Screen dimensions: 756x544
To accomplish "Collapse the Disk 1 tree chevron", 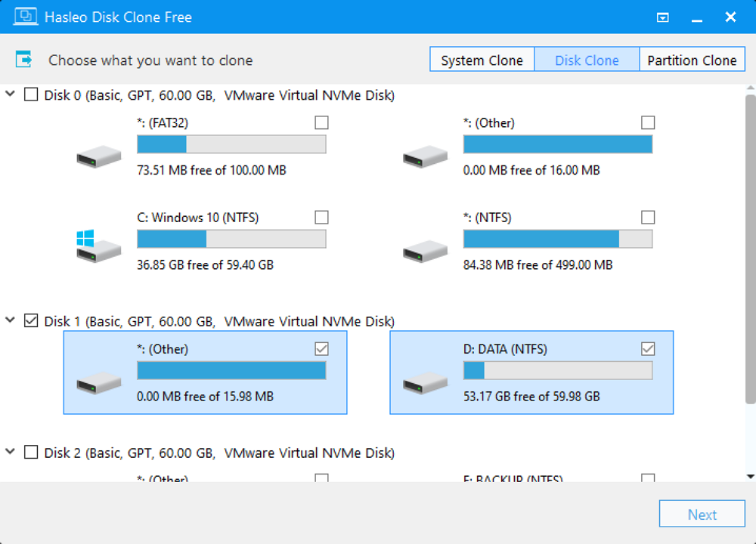I will (10, 321).
